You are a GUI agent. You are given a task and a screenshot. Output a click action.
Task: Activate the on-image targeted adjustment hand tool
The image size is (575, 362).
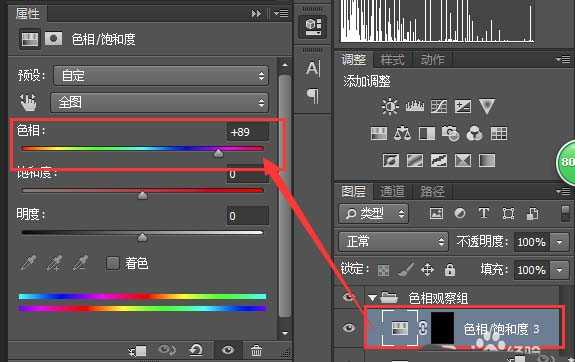point(28,102)
